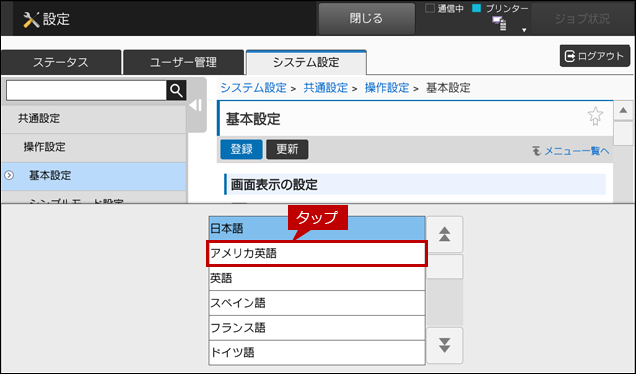This screenshot has height=374, width=636.
Task: Switch to the ステータス tab
Action: 61,62
